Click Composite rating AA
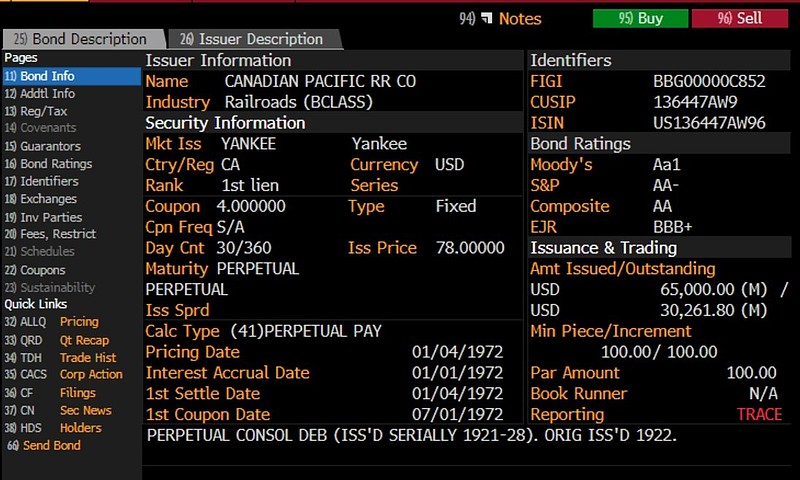The height and width of the screenshot is (480, 800). [x=662, y=206]
